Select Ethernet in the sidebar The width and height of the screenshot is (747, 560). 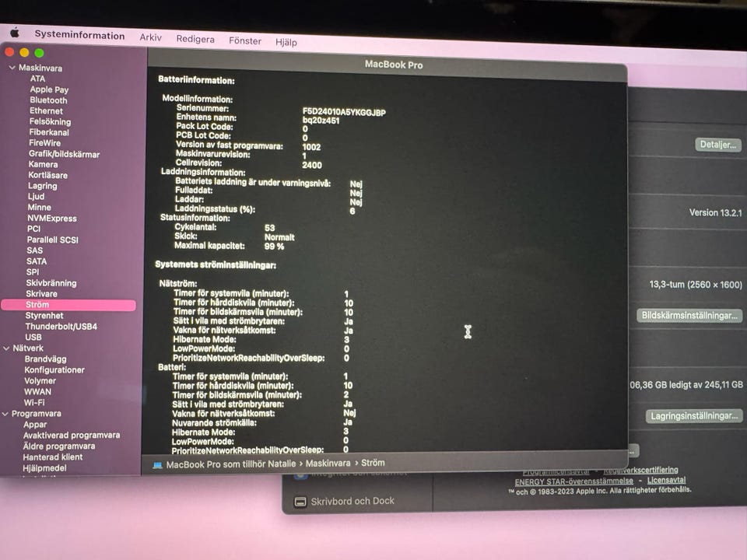coord(46,111)
